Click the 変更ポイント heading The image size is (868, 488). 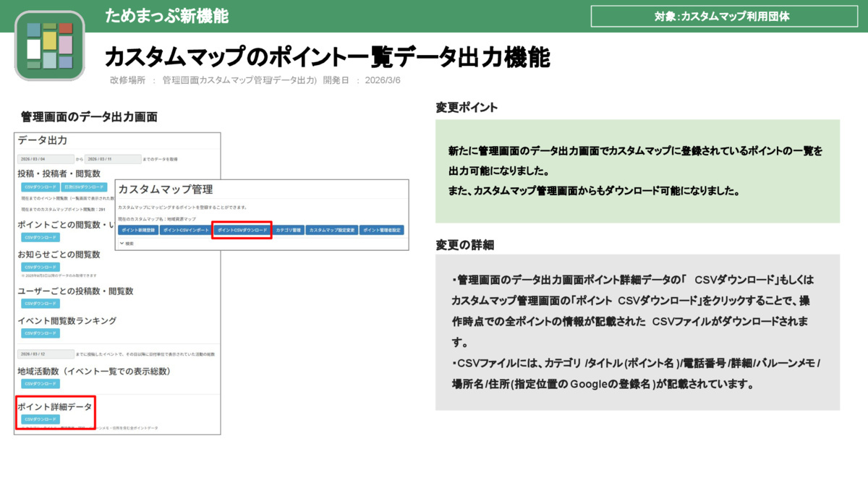467,107
